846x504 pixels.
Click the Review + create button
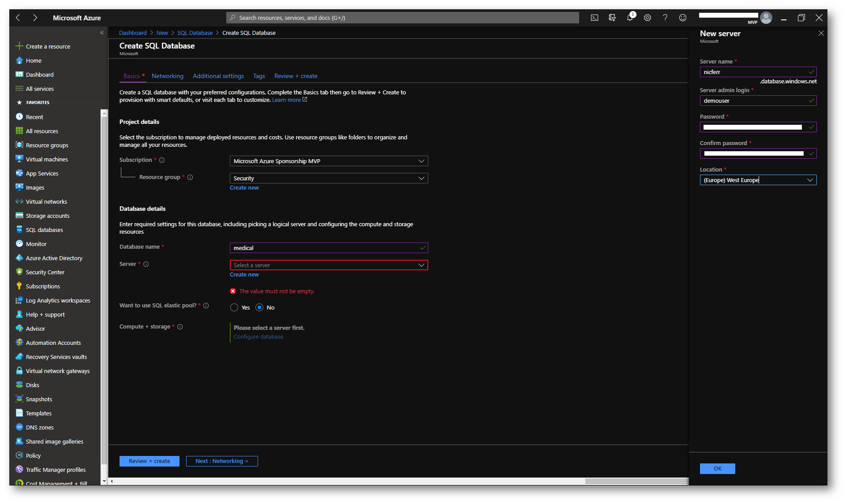(x=149, y=461)
